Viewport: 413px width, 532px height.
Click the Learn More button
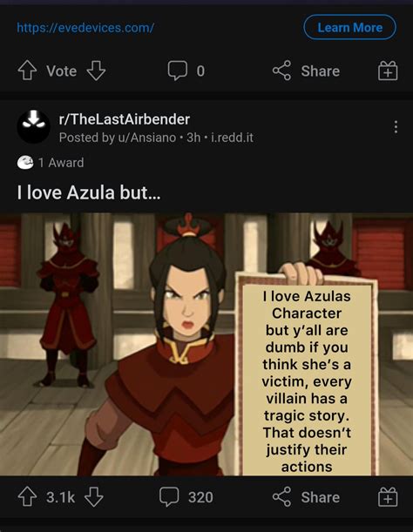349,27
